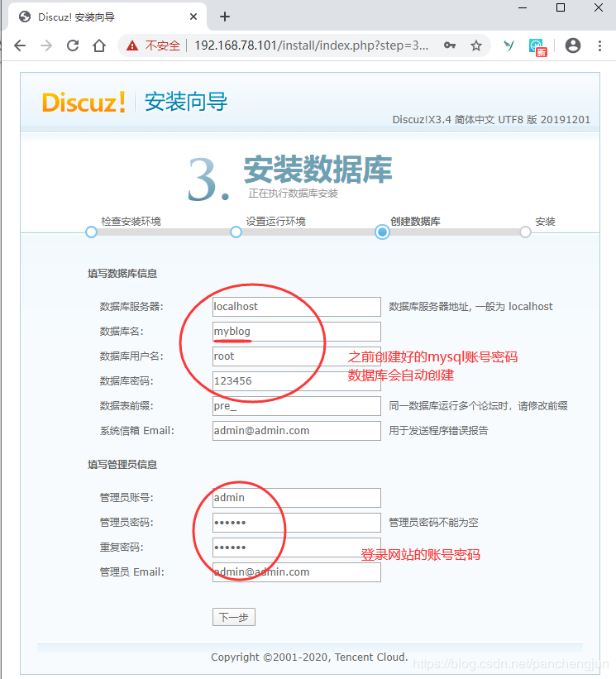Bookmark this page with star icon

[476, 45]
